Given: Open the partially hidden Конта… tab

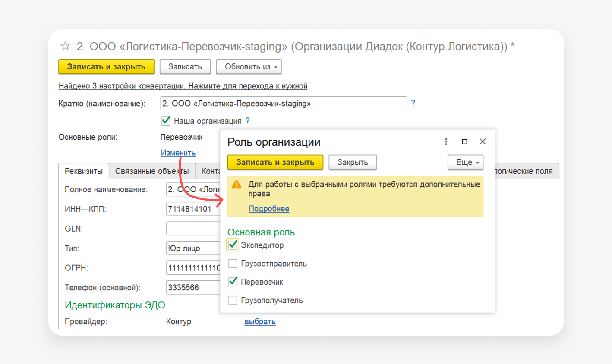Looking at the screenshot, I should (208, 171).
